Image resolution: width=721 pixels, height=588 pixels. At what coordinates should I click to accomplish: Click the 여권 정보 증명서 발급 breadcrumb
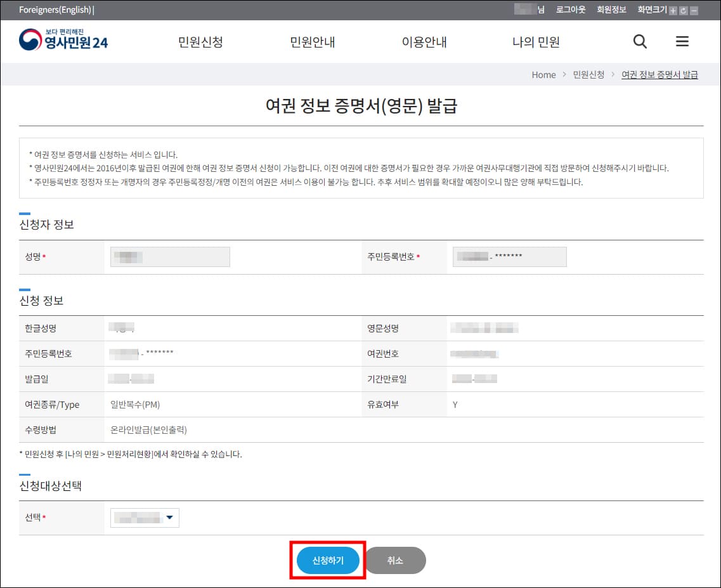[x=659, y=74]
